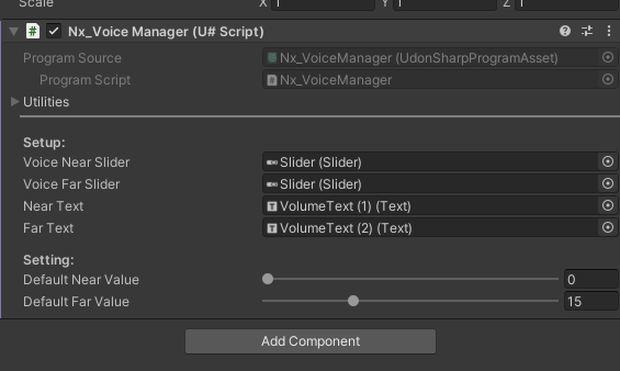This screenshot has height=371, width=620.
Task: Open object picker for Voice Far Slider
Action: click(608, 184)
